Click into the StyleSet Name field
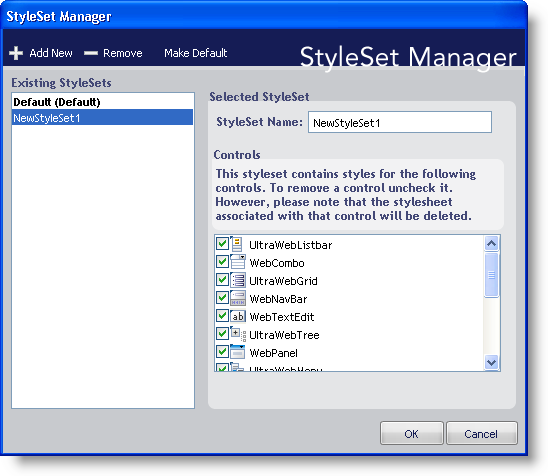The height and width of the screenshot is (476, 548). coord(400,122)
